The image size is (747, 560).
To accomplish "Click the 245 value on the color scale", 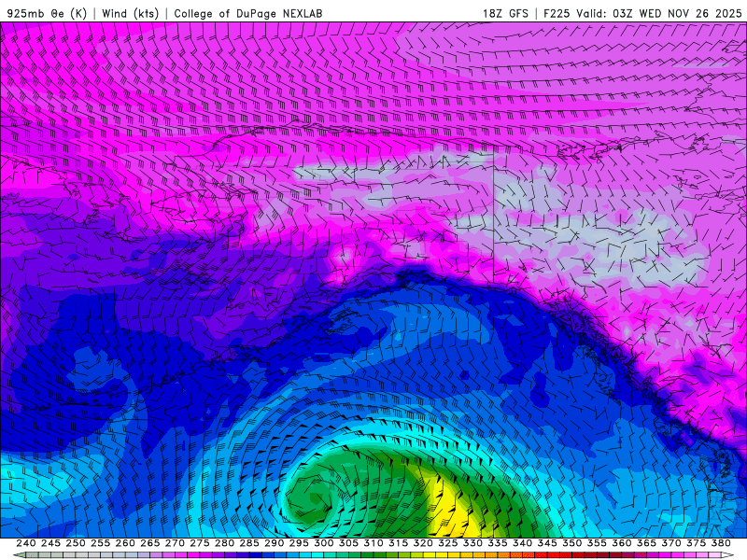I will 50,543.
